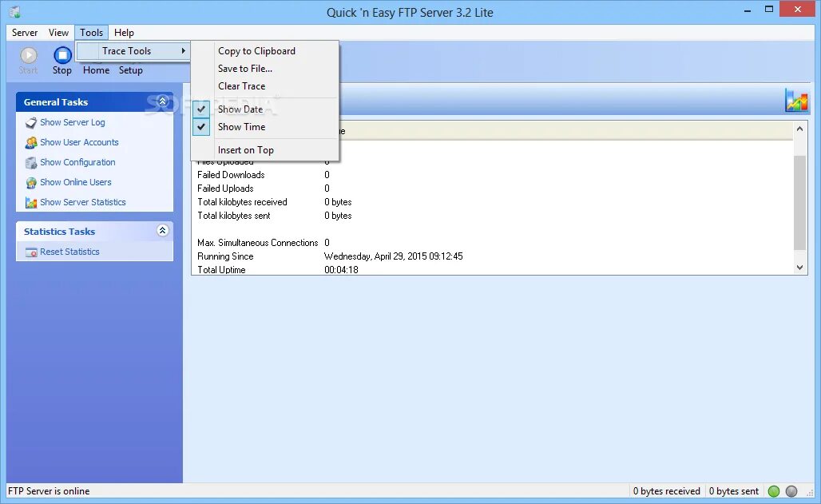Collapse the General Tasks panel
Image resolution: width=821 pixels, height=504 pixels.
tap(162, 101)
